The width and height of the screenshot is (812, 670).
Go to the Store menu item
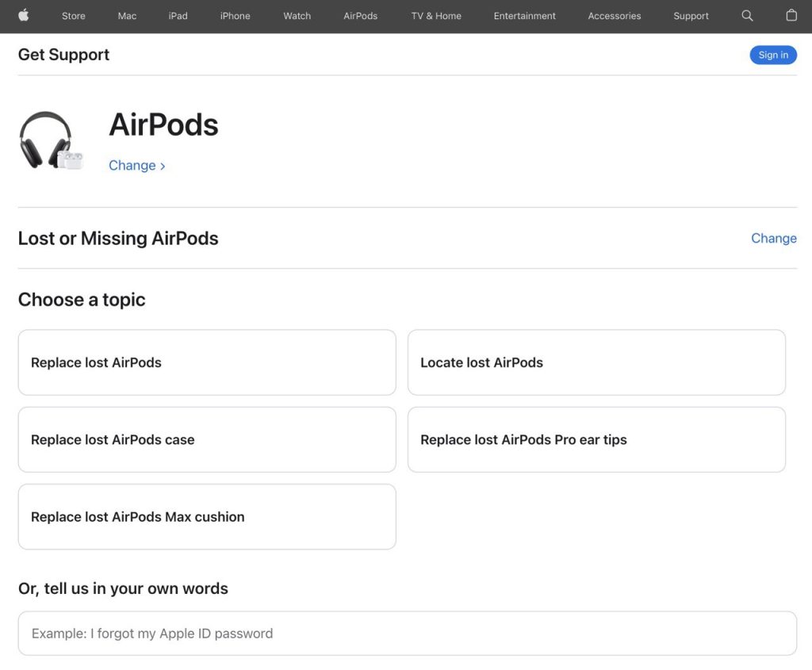73,16
